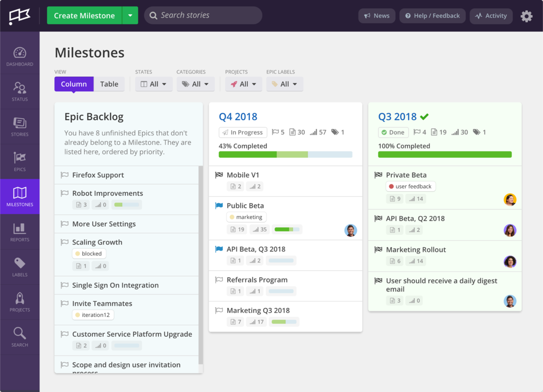Click the Search stories field
The height and width of the screenshot is (392, 543).
[x=203, y=15]
